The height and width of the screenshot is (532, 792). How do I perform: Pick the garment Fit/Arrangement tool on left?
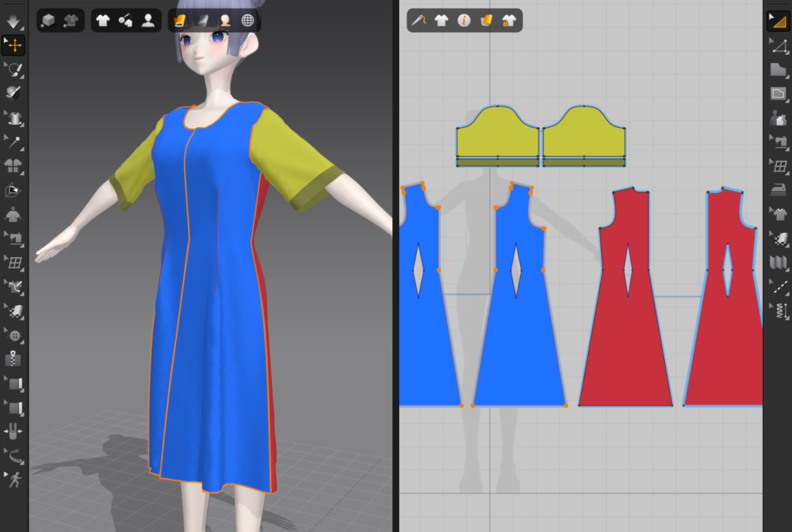click(x=14, y=118)
